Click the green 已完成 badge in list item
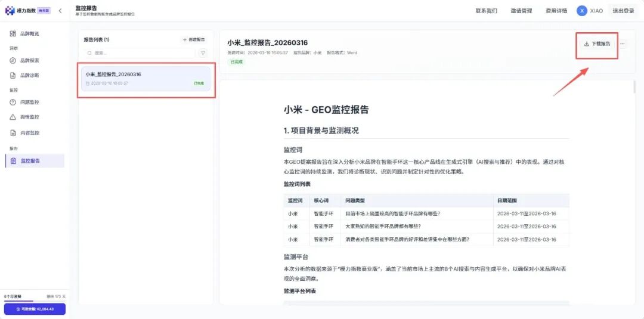 pyautogui.click(x=199, y=83)
